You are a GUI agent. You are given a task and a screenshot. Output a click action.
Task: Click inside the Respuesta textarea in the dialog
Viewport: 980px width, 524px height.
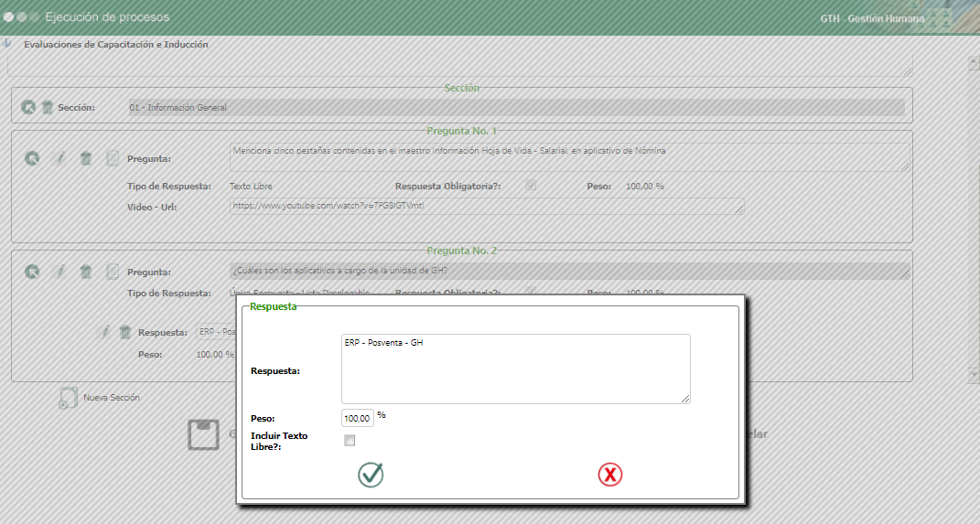coord(516,369)
